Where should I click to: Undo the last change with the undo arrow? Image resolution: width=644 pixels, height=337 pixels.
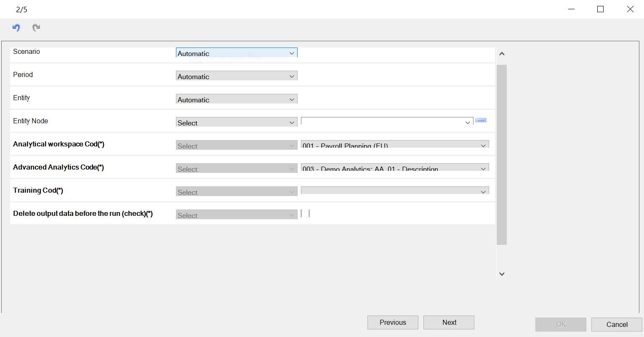16,28
